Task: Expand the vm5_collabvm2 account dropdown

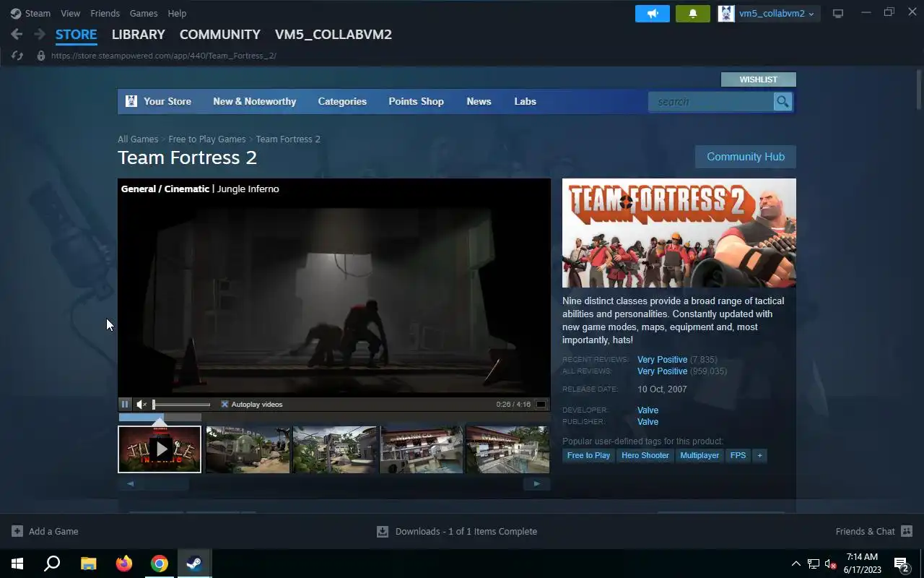Action: click(x=777, y=14)
